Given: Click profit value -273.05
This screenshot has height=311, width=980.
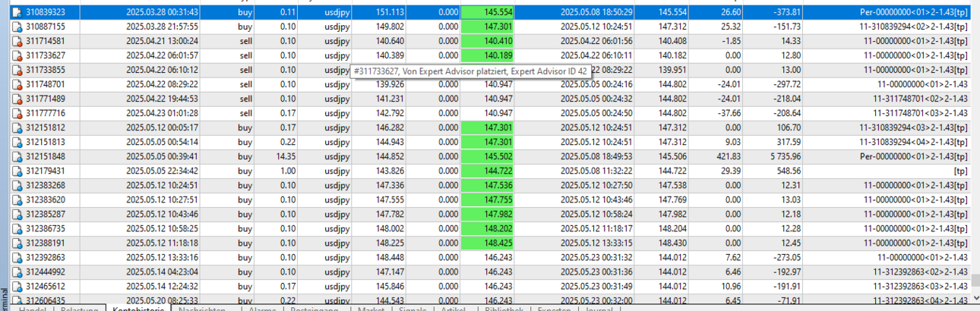Looking at the screenshot, I should [x=785, y=258].
